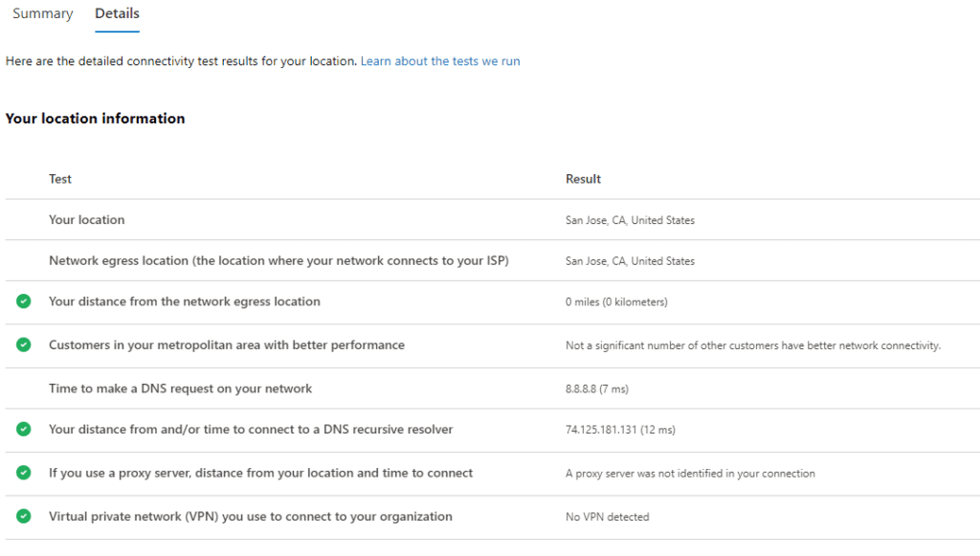Click the 74.125.181.131 (12 ms) result
Image resolution: width=980 pixels, height=556 pixels.
(620, 431)
